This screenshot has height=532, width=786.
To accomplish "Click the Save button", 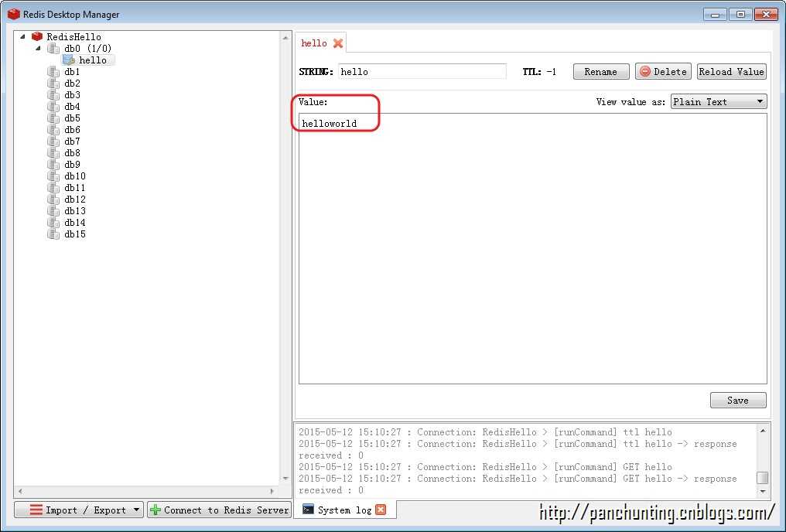I will (x=738, y=401).
